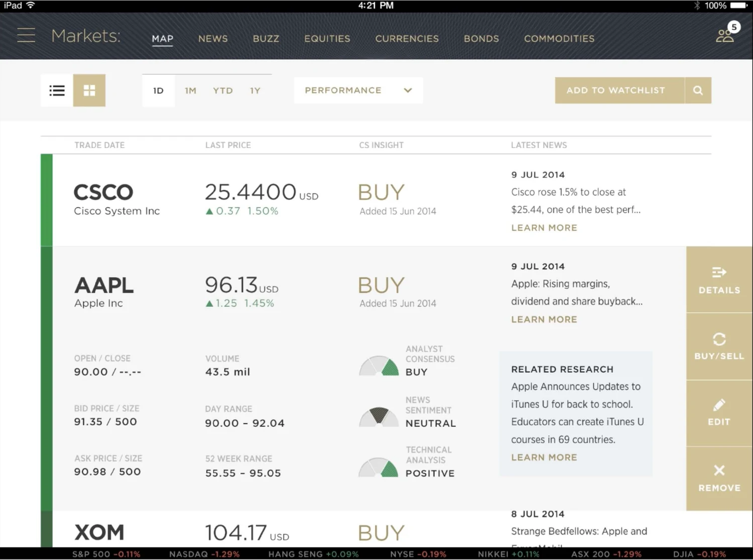Click AAPL BUY insight
753x560 pixels.
point(381,286)
